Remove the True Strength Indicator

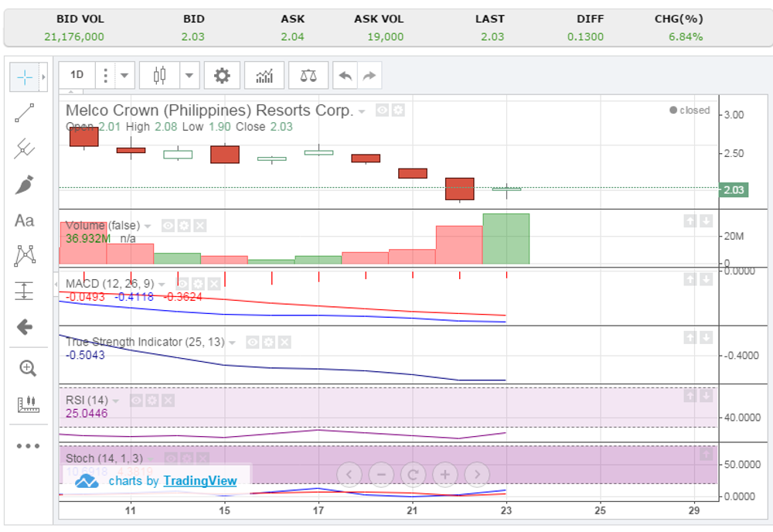(284, 343)
